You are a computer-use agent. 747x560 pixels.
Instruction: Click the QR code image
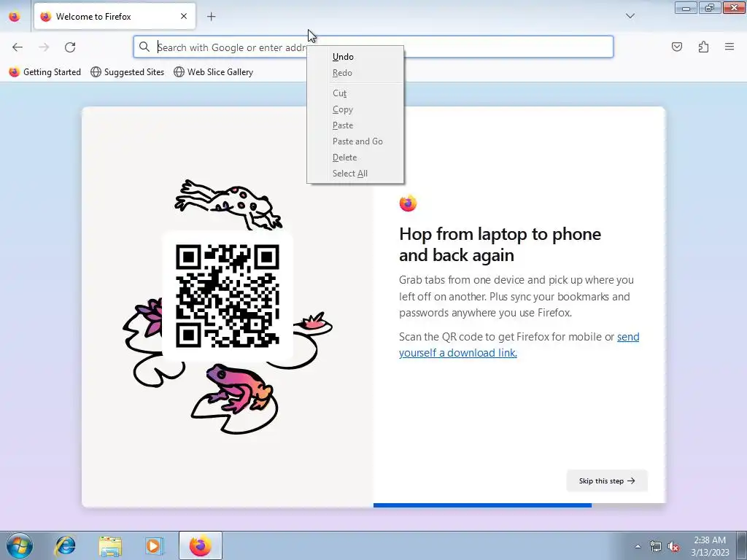[228, 296]
